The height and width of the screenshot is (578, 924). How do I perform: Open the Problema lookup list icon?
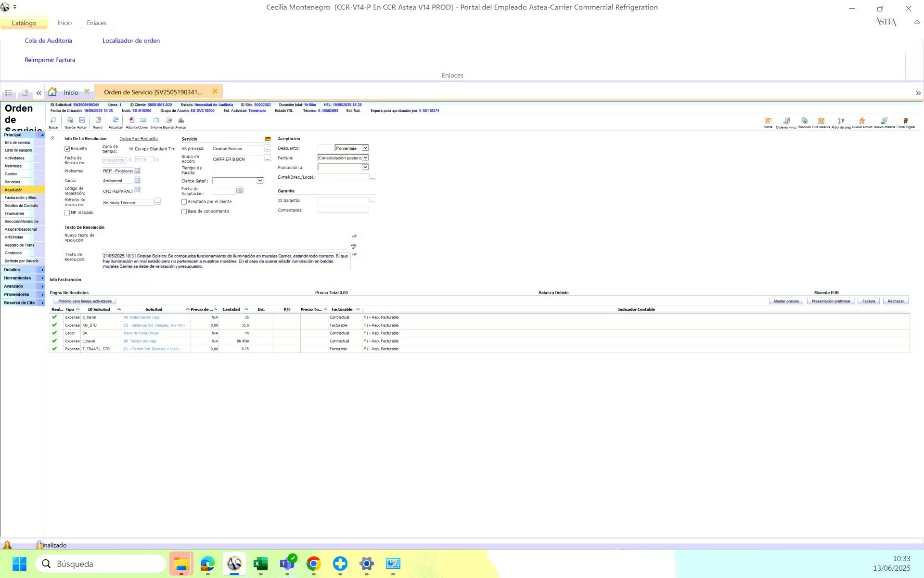click(x=138, y=171)
